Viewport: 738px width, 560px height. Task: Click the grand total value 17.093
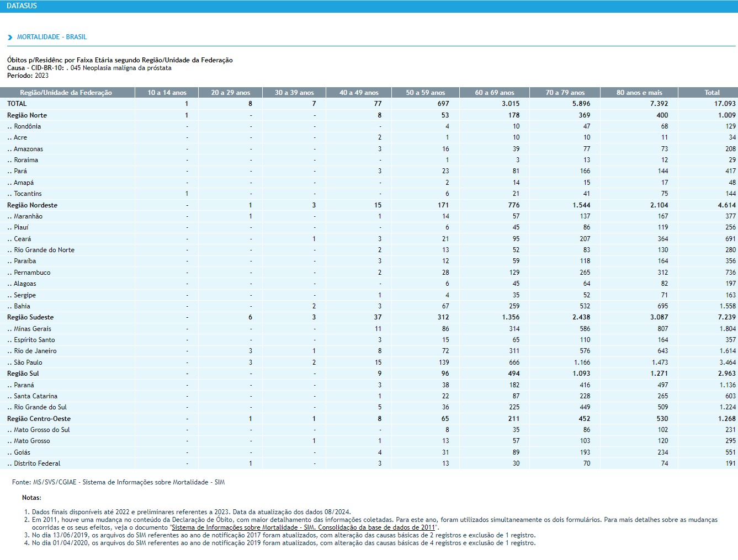tap(724, 104)
